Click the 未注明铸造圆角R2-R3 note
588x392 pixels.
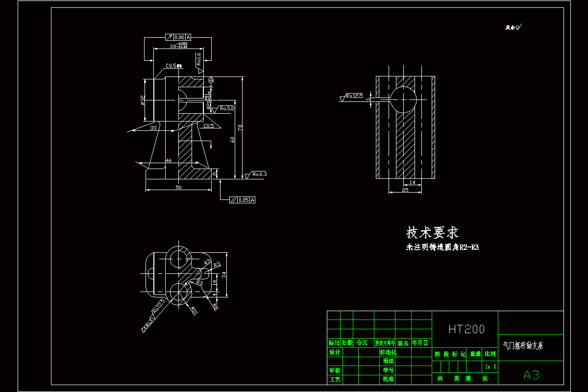pos(442,246)
